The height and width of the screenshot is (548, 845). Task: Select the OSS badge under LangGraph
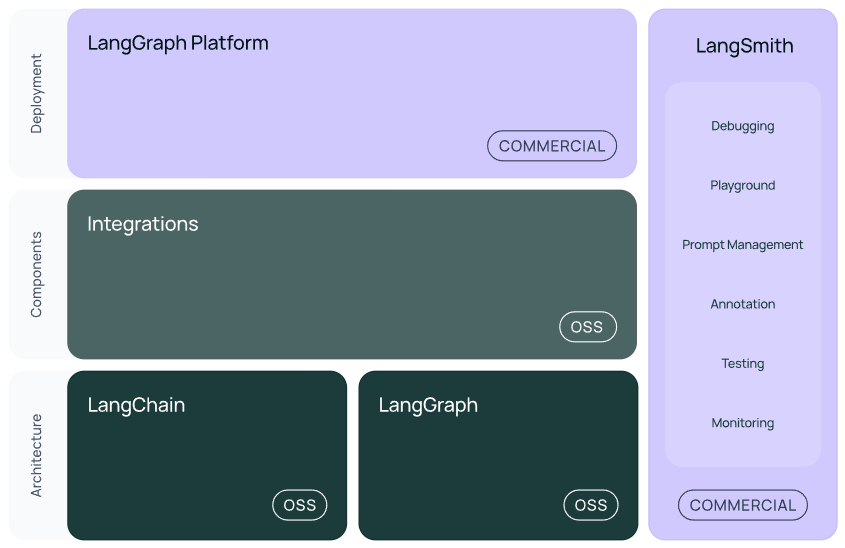coord(591,505)
